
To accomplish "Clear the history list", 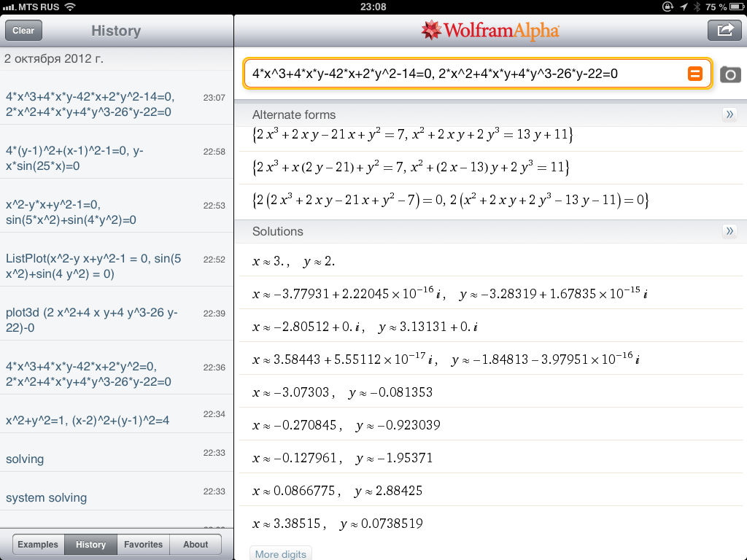I will pos(23,31).
